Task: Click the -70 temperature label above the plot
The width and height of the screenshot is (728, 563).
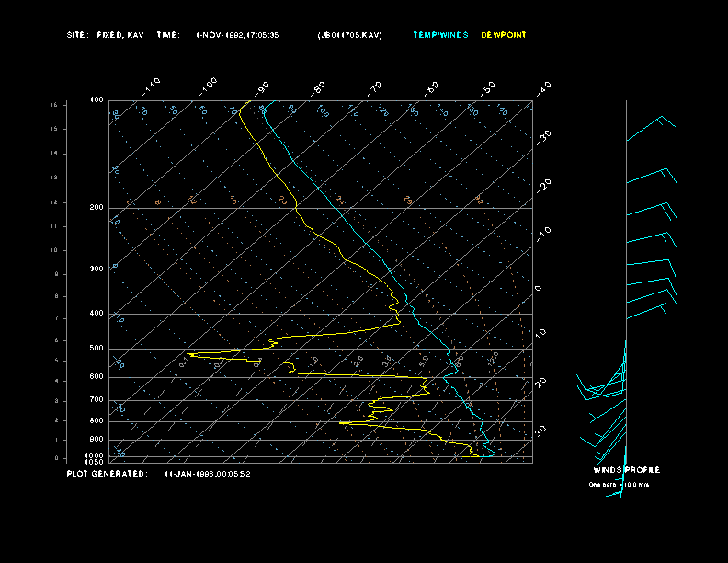Action: click(x=374, y=88)
